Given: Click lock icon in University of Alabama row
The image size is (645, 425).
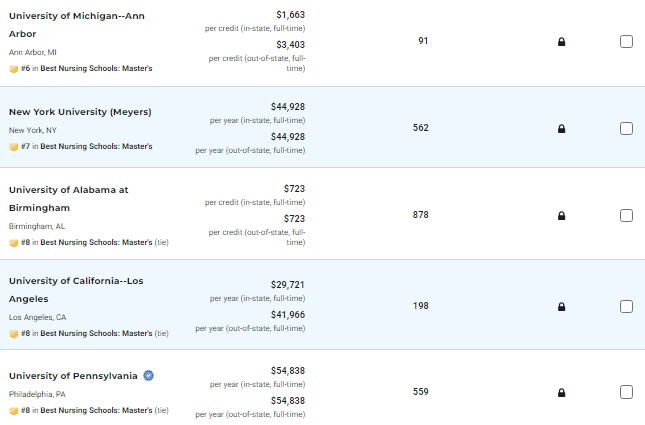Looking at the screenshot, I should (561, 215).
